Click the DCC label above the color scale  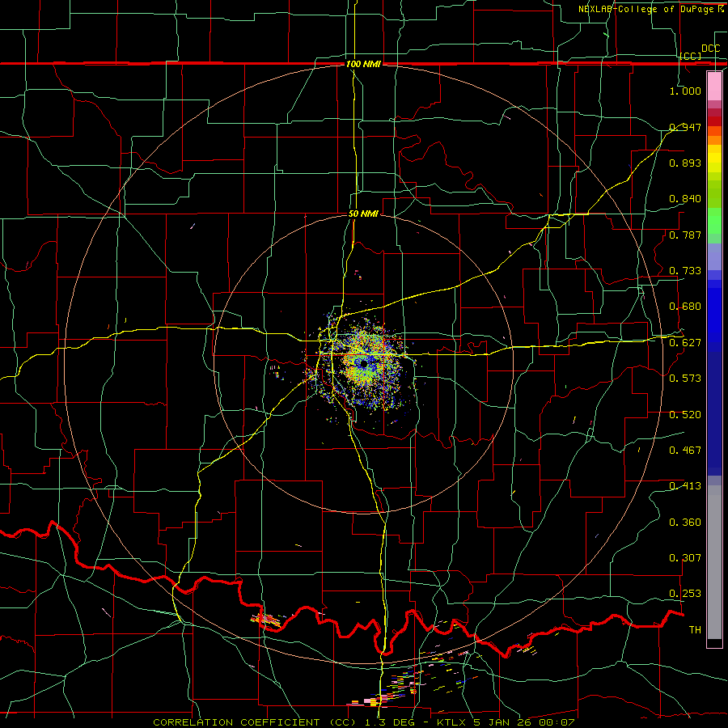pyautogui.click(x=710, y=49)
